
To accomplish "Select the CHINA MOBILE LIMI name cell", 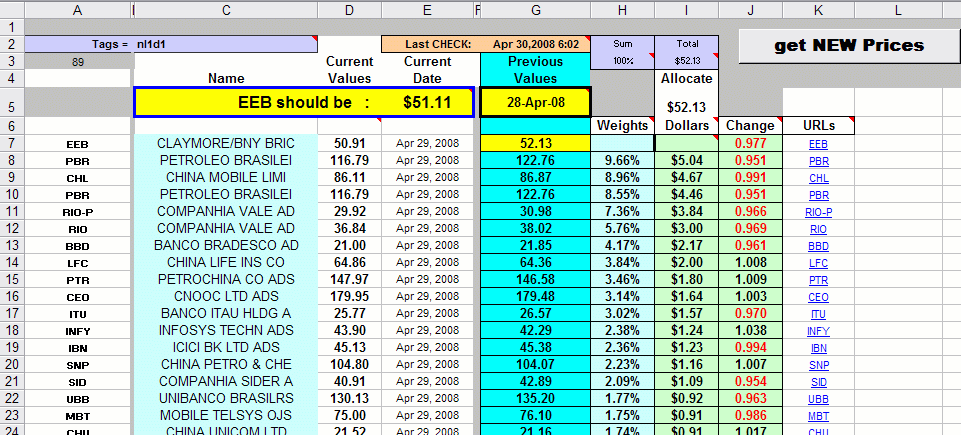I will (226, 178).
